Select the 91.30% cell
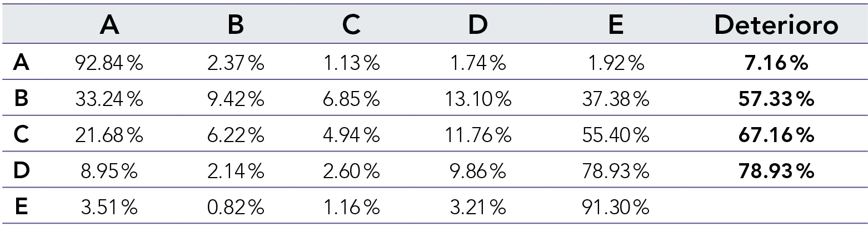 (x=616, y=207)
